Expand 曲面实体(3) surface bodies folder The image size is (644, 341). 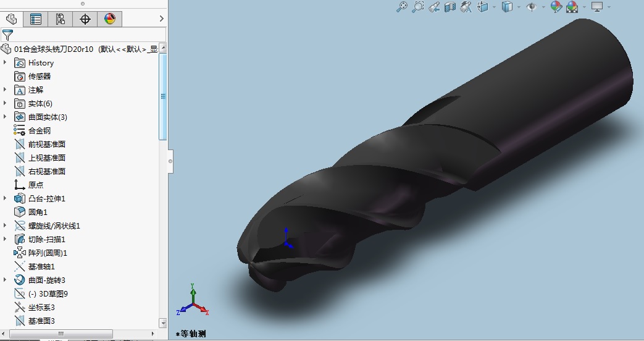pos(5,117)
